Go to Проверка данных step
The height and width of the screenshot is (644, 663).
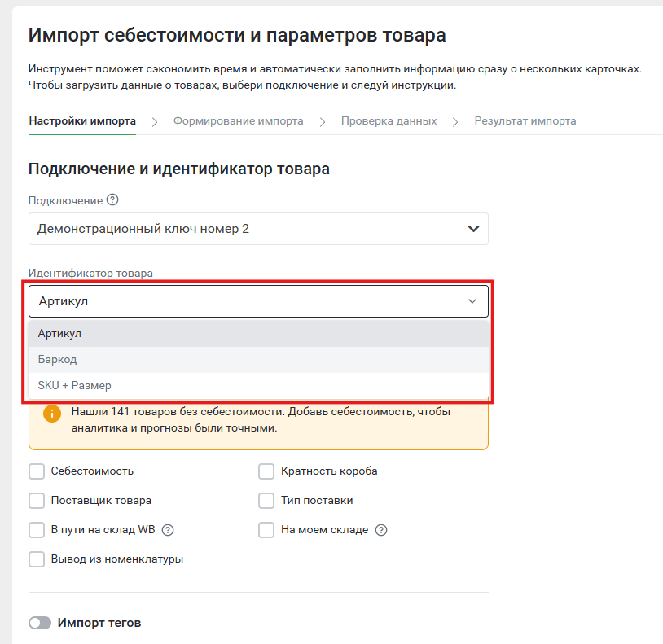tap(389, 120)
